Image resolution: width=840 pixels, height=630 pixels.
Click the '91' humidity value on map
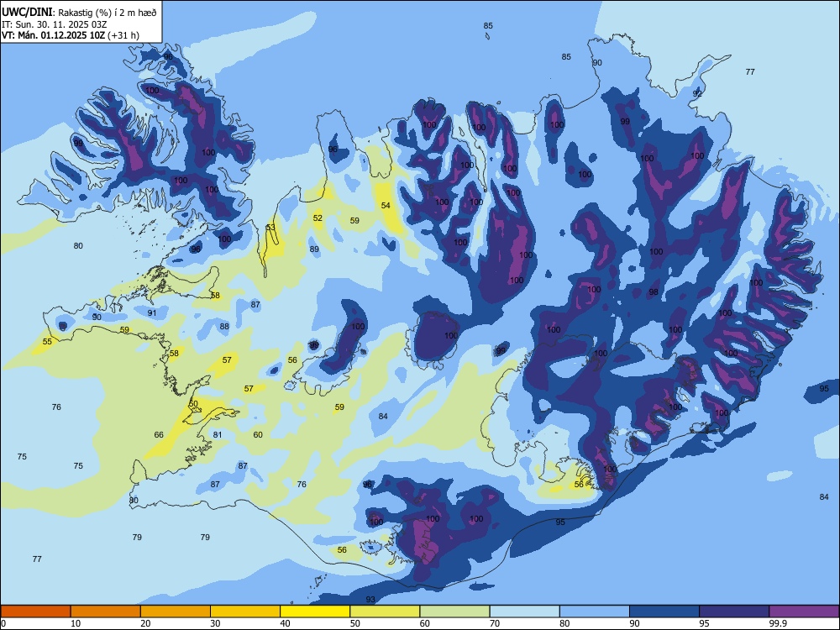click(152, 312)
